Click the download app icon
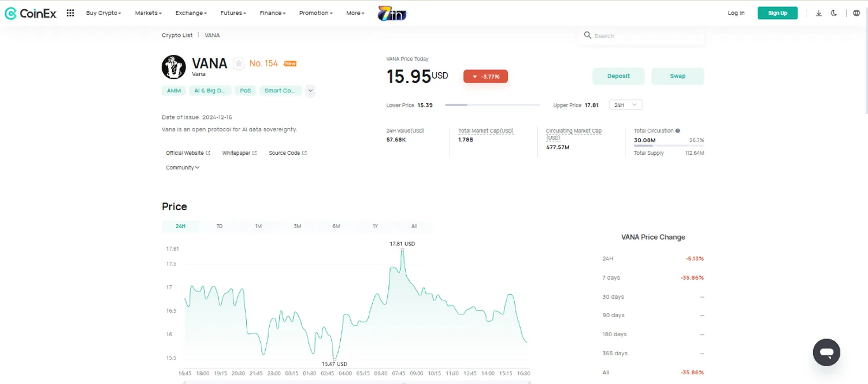Image resolution: width=868 pixels, height=384 pixels. point(819,13)
